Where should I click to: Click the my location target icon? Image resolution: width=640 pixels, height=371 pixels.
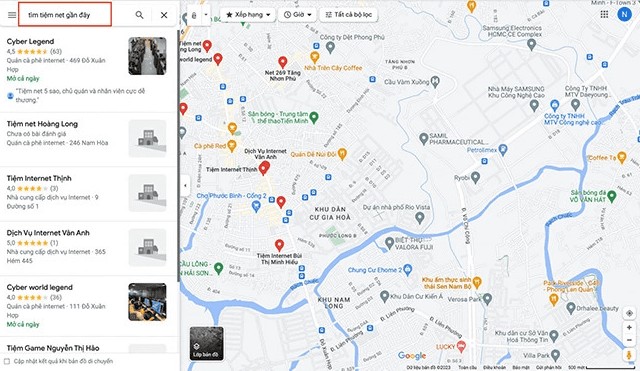629,313
